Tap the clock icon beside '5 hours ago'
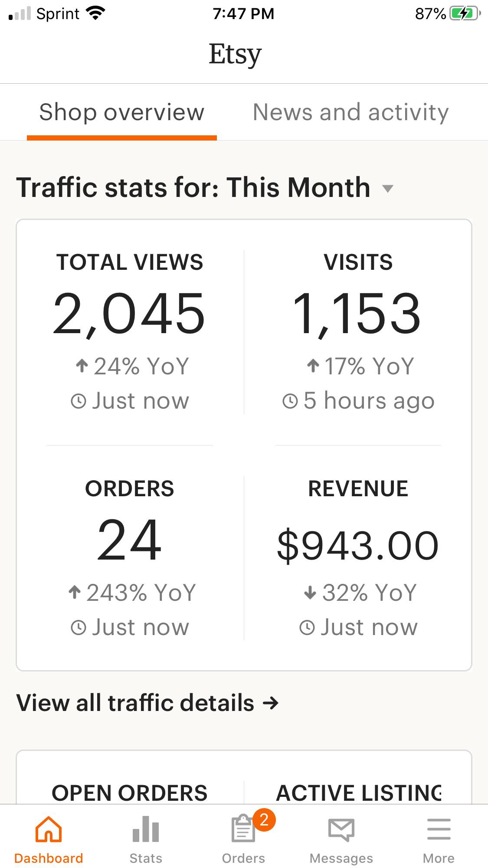Screen dimensions: 488x868 [x=290, y=401]
